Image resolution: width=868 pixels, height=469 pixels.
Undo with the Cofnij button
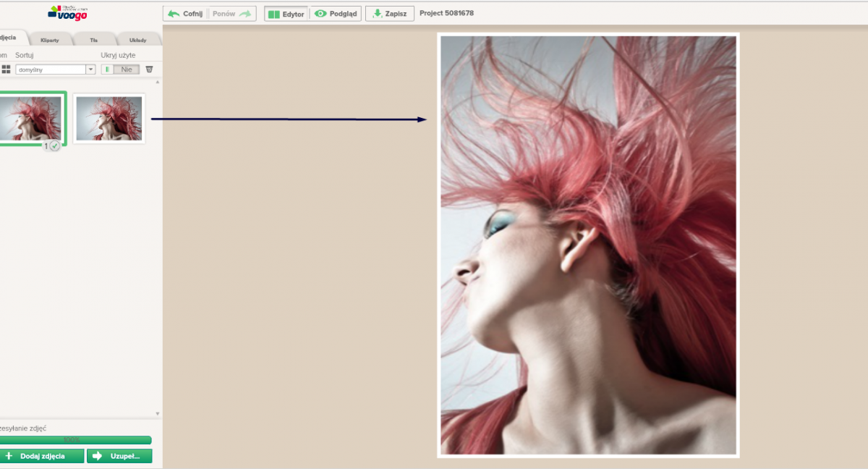pos(186,14)
